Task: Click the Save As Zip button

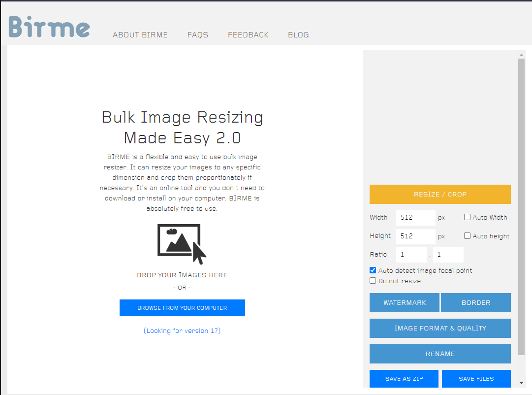Action: (404, 379)
